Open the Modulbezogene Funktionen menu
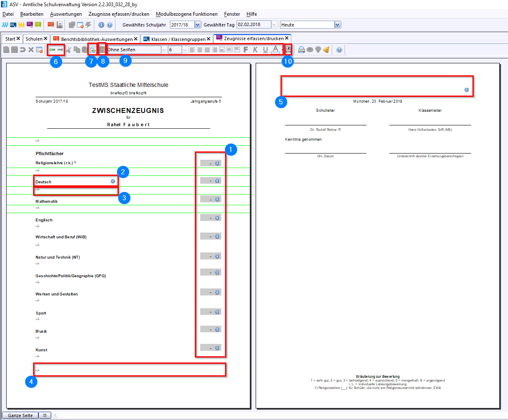Image resolution: width=508 pixels, height=420 pixels. click(187, 14)
